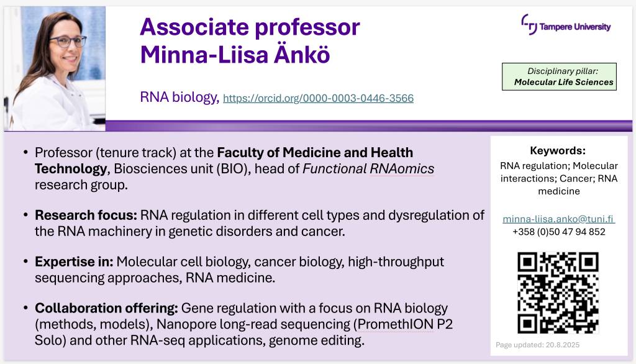Image resolution: width=636 pixels, height=364 pixels.
Task: Click the Expertise in bullet paragraph
Action: [239, 270]
